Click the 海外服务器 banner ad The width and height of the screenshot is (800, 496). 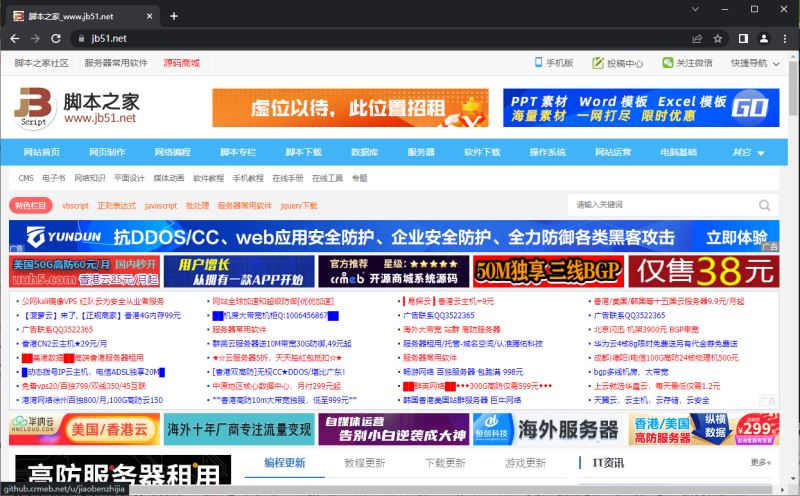click(x=548, y=429)
